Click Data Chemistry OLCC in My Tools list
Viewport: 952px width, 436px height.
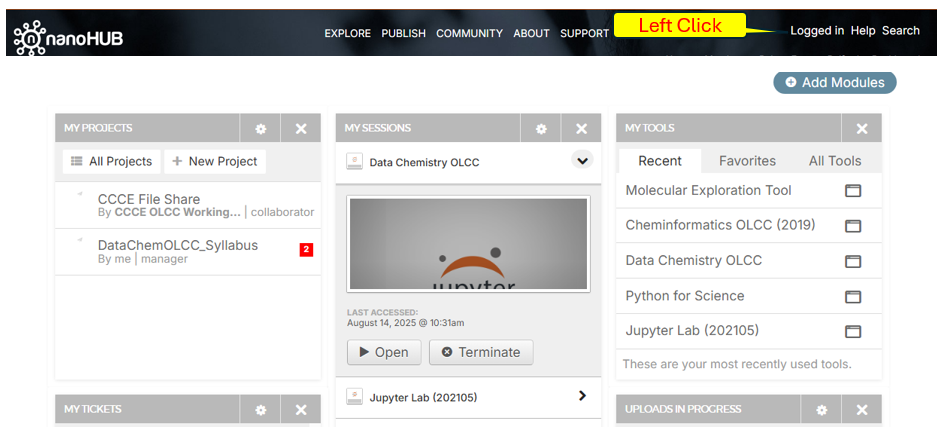coord(693,261)
